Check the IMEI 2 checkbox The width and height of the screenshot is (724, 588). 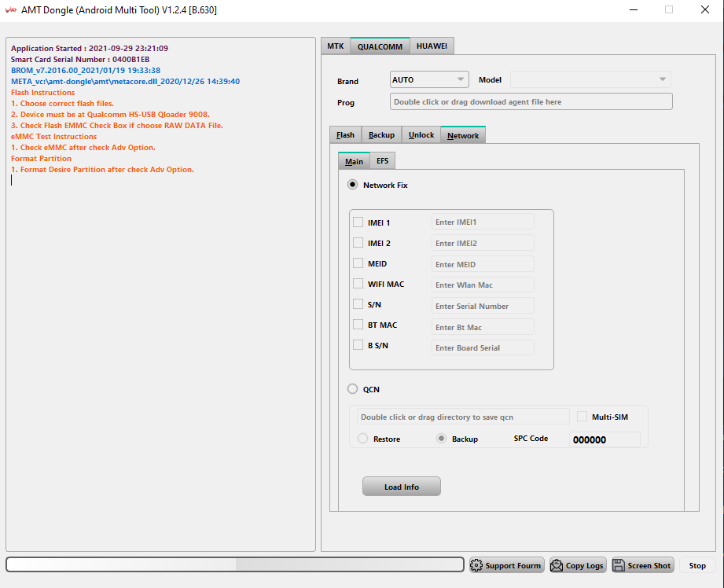click(x=358, y=242)
